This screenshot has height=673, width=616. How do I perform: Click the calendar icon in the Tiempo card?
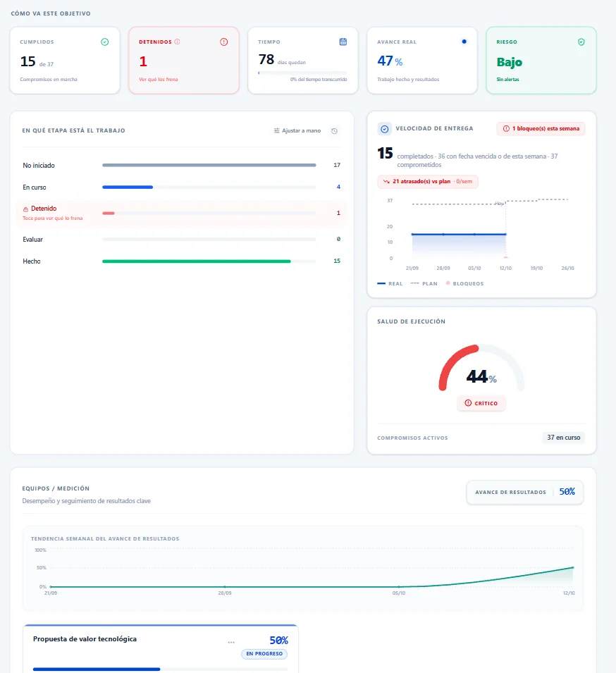(343, 42)
